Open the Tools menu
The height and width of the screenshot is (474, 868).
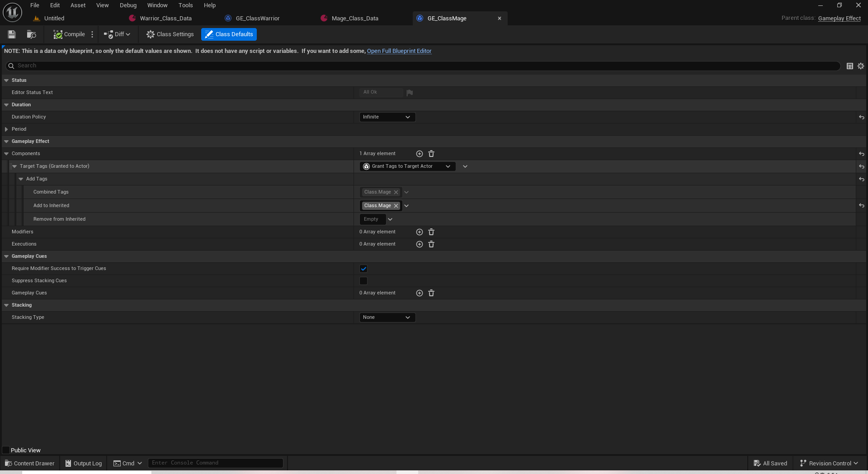point(185,5)
